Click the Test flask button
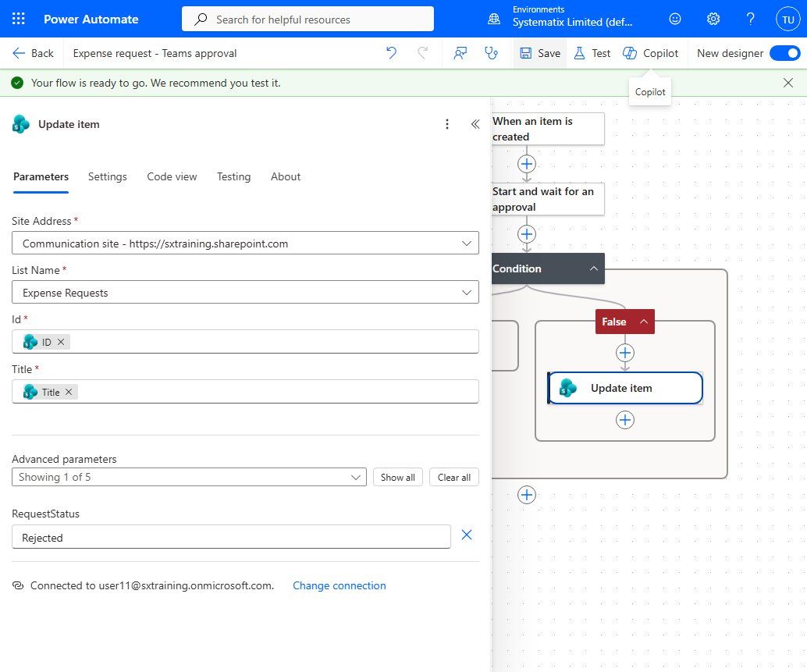 pos(592,53)
